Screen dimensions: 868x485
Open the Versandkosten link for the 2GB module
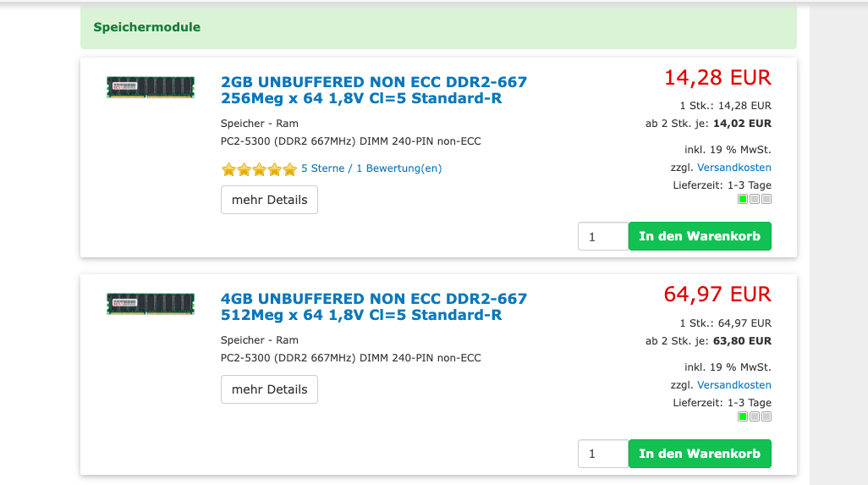pos(733,168)
